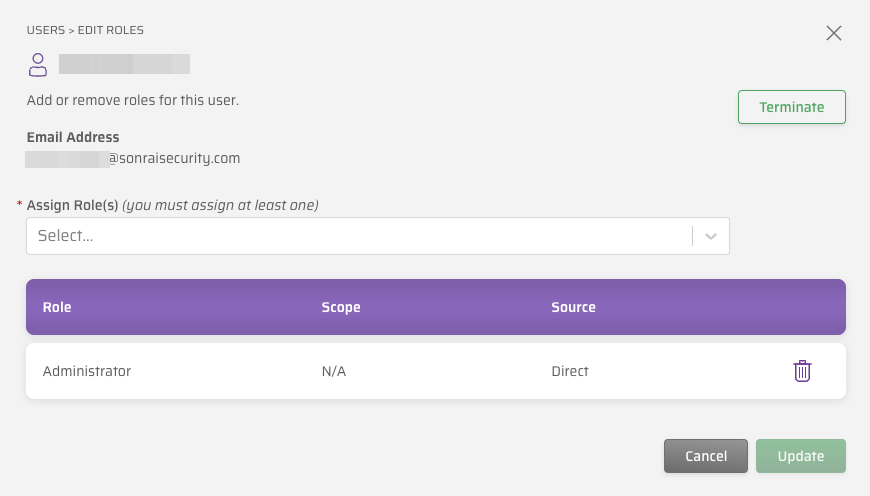Viewport: 870px width, 496px height.
Task: Go to USERS in the breadcrumb
Action: [x=46, y=31]
